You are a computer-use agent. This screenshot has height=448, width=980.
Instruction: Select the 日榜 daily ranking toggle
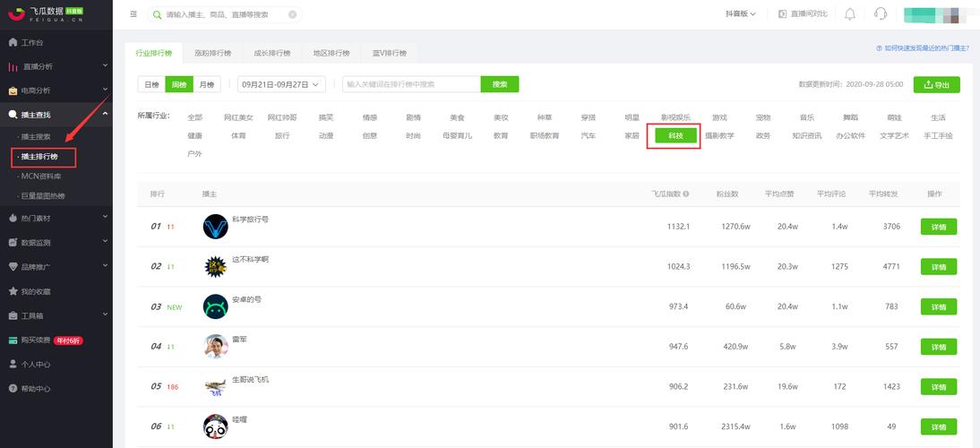coord(151,84)
